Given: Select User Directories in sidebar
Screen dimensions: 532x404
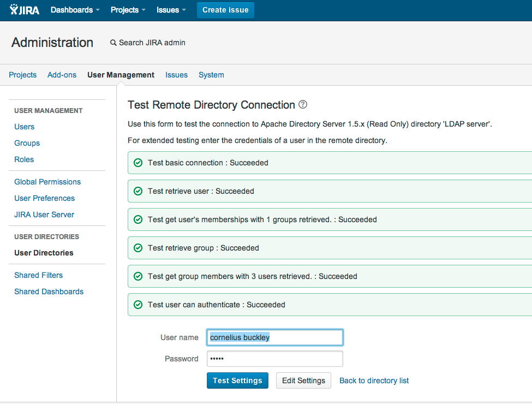Looking at the screenshot, I should [44, 253].
